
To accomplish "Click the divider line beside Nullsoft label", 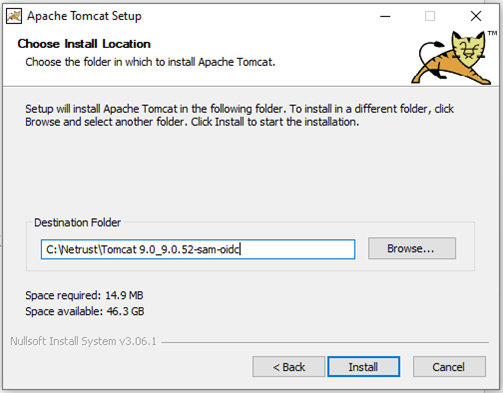I will point(325,342).
